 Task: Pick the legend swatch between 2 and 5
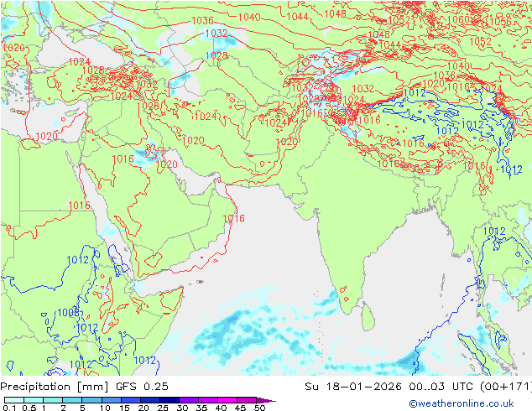point(72,400)
